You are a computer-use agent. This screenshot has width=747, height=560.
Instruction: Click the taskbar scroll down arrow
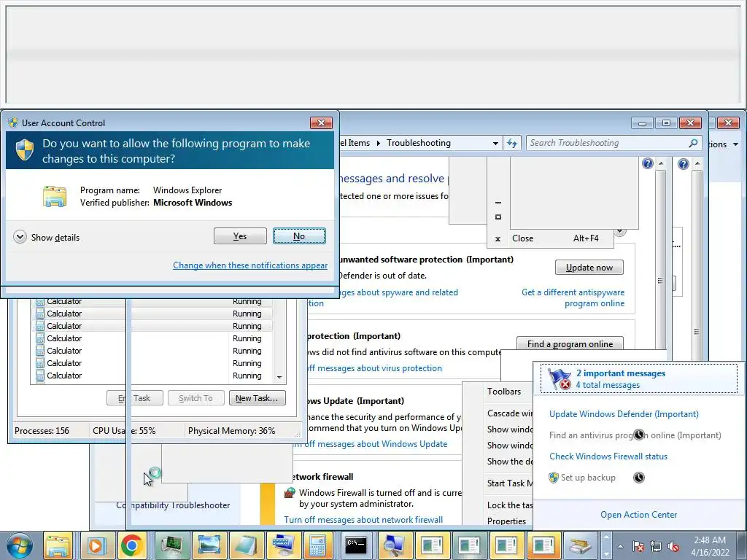[x=606, y=554]
